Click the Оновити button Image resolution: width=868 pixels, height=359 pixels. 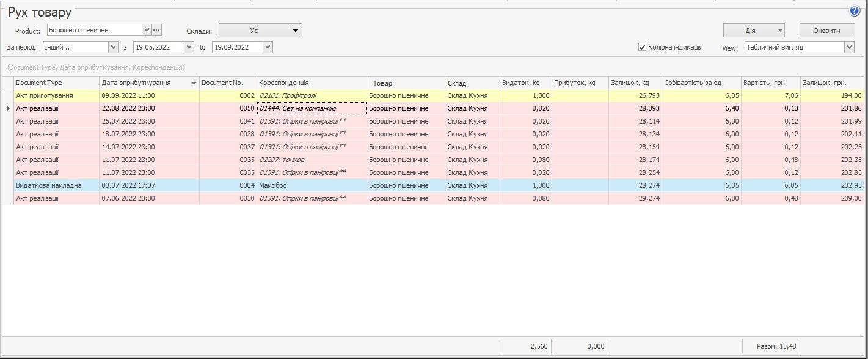coord(826,31)
